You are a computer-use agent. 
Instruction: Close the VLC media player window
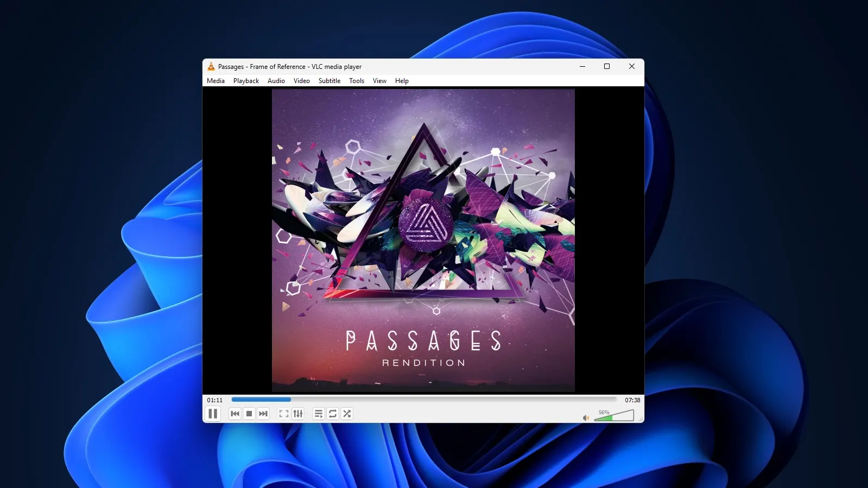632,66
